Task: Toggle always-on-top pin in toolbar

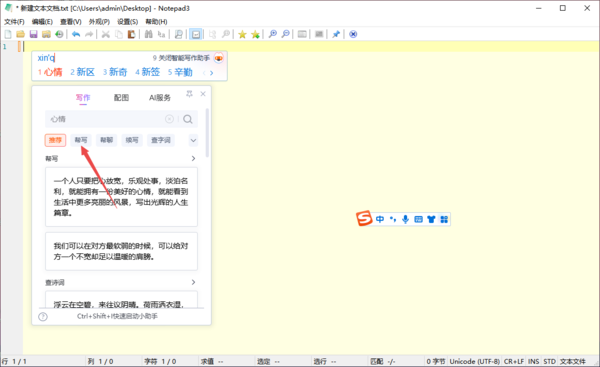Action: [336, 34]
